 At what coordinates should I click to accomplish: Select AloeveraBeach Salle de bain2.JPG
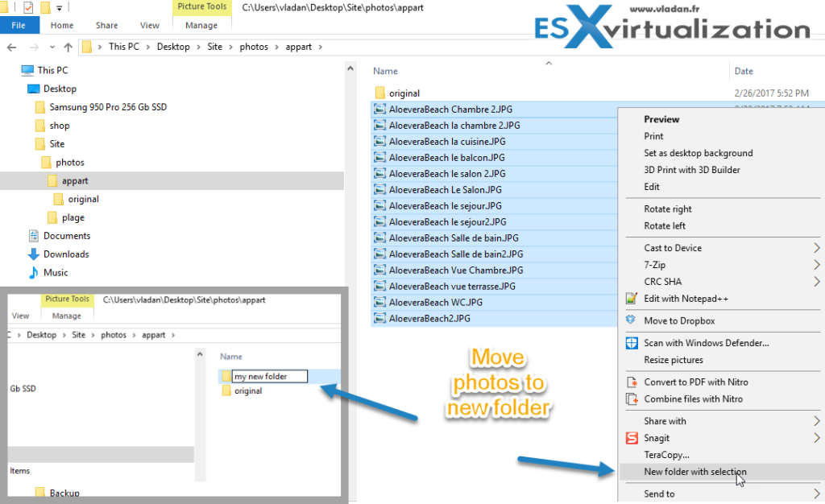[456, 254]
